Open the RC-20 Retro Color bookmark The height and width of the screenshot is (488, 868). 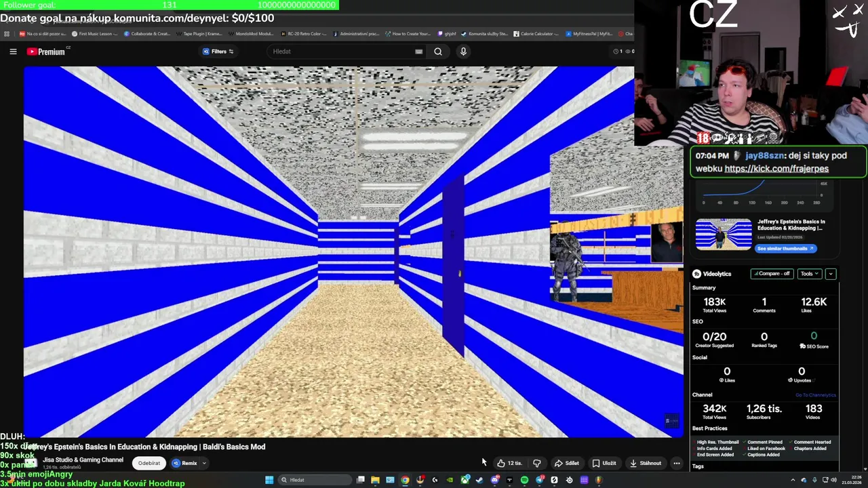click(303, 33)
